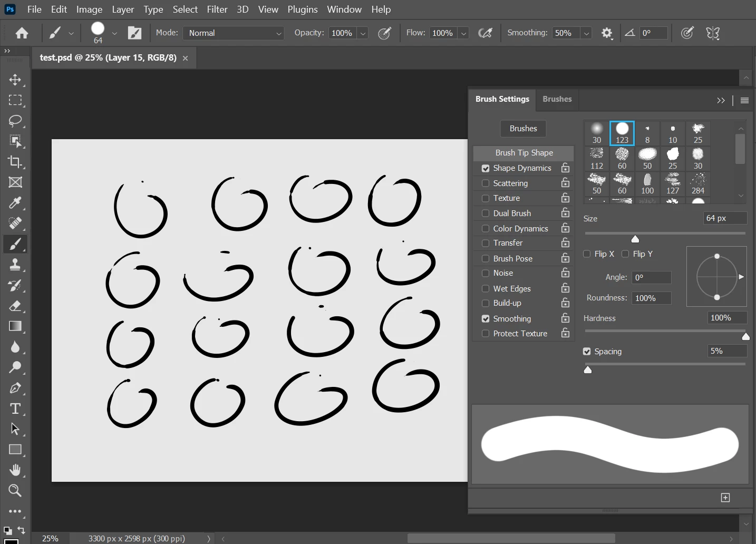
Task: Open the Flow slider dropdown arrow
Action: click(463, 33)
